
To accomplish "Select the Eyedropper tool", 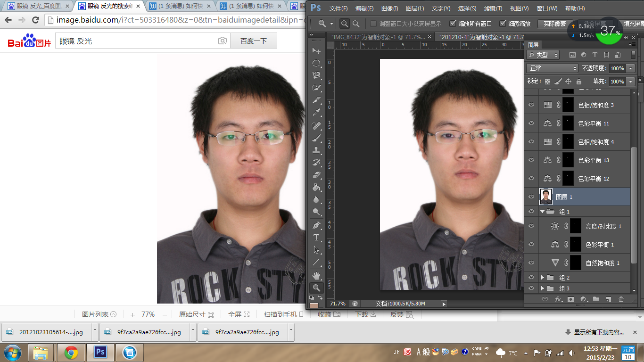I will click(316, 112).
